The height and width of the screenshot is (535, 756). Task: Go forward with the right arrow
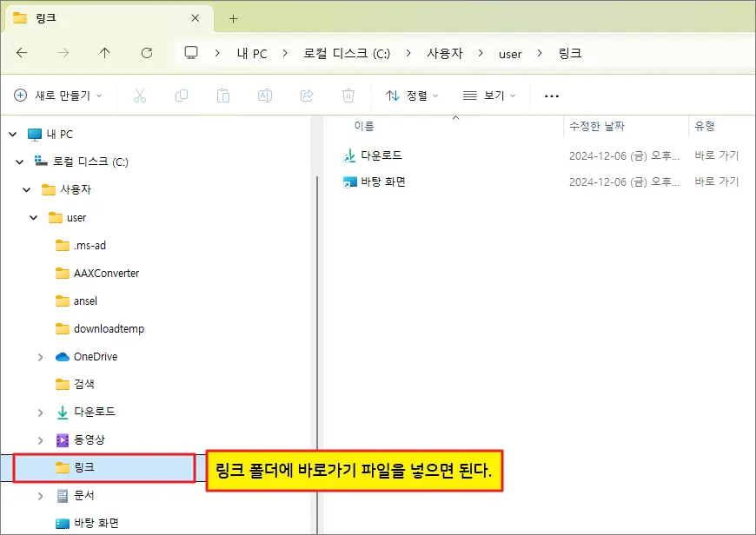63,53
